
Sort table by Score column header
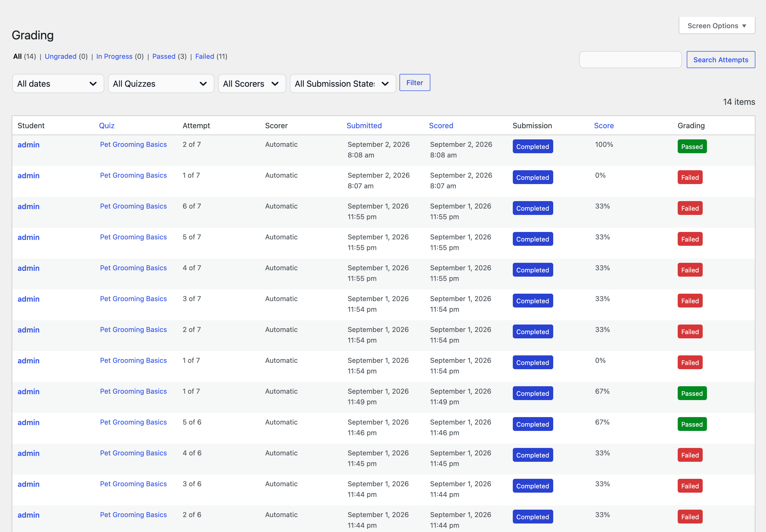[x=604, y=126]
